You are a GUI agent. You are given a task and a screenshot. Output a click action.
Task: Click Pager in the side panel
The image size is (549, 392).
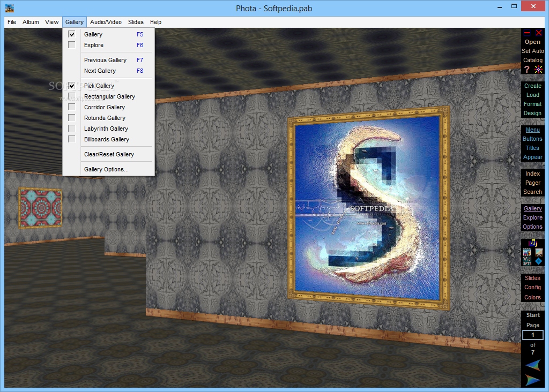click(x=532, y=183)
